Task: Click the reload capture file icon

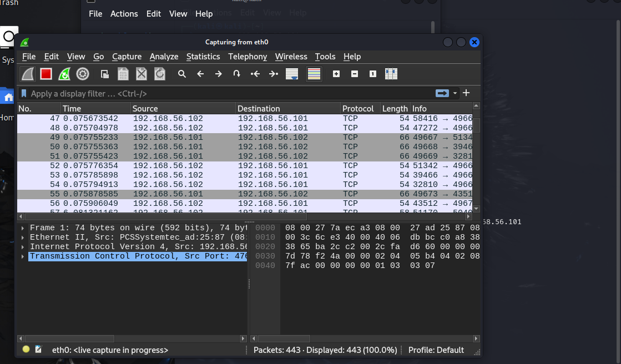Action: 160,74
